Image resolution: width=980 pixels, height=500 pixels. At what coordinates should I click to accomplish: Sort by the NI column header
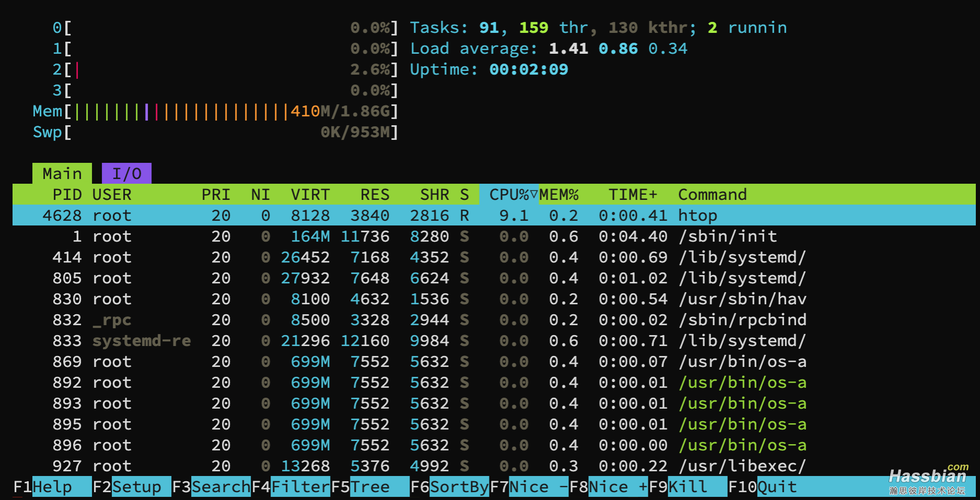pyautogui.click(x=260, y=194)
